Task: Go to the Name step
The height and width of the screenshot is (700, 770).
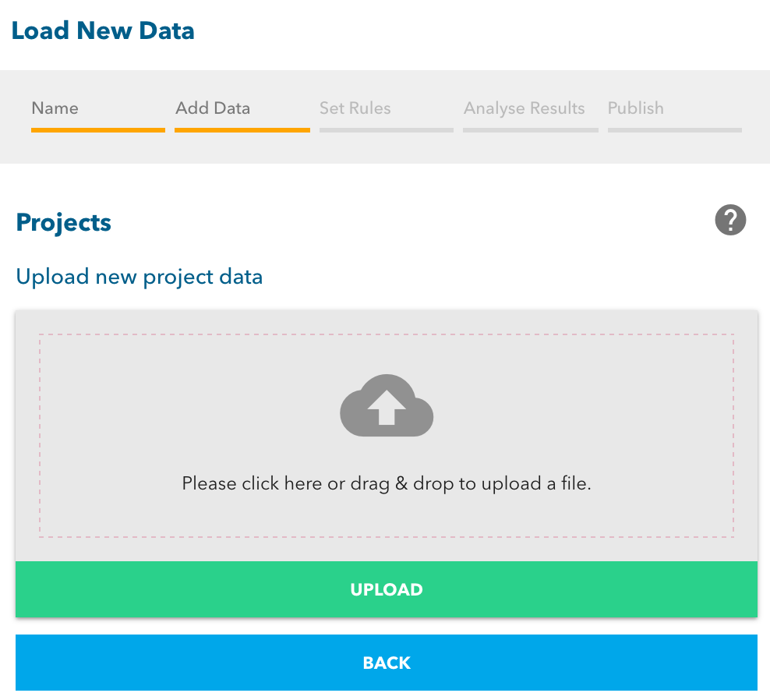Action: (55, 108)
